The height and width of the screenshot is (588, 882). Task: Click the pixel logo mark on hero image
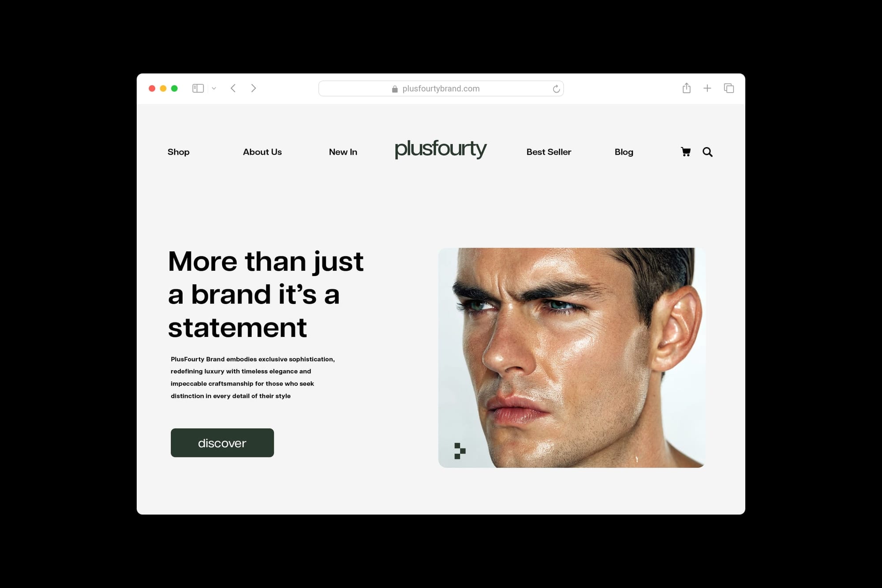[x=460, y=451]
